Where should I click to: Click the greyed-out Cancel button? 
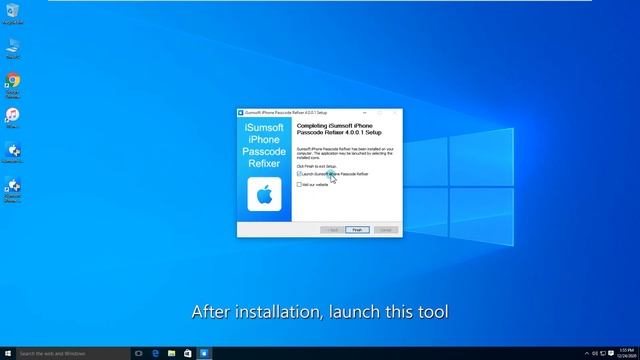(x=386, y=230)
